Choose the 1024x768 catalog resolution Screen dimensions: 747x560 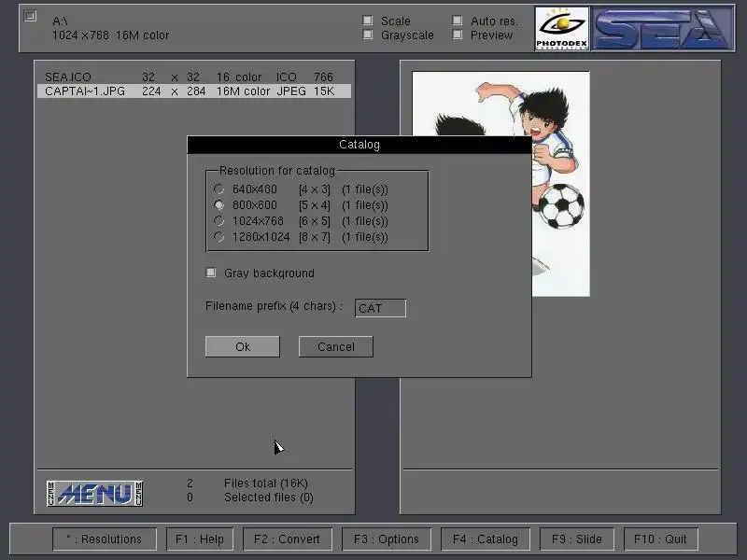218,221
